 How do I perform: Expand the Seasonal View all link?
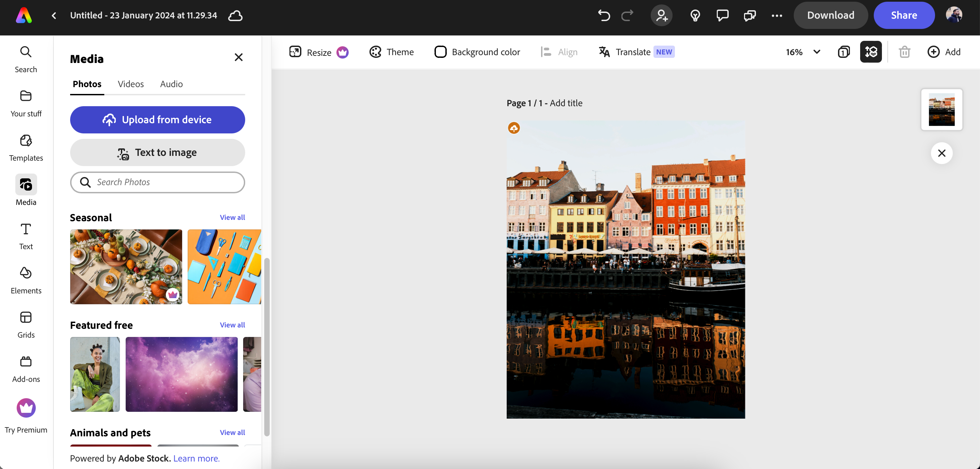232,217
